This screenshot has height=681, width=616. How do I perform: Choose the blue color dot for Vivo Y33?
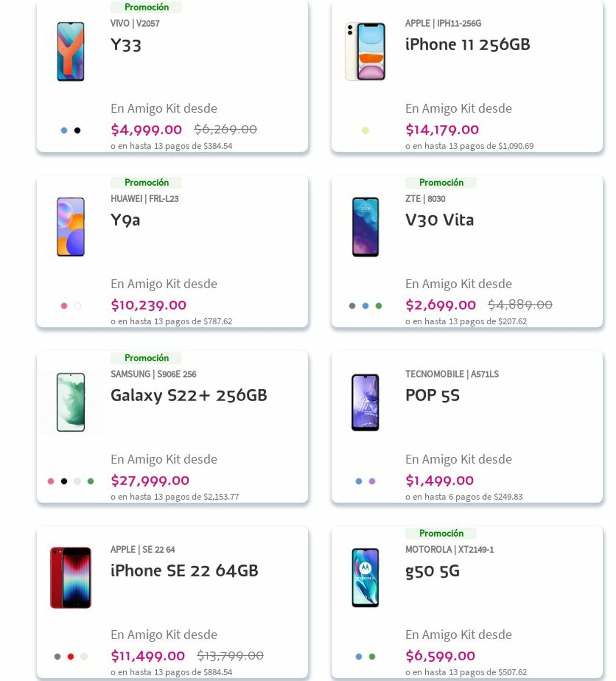pyautogui.click(x=64, y=131)
